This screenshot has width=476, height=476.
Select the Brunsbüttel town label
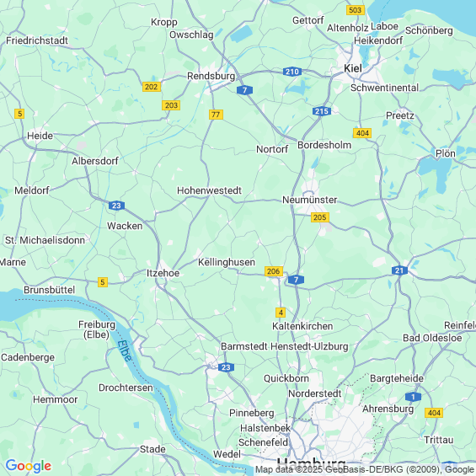click(49, 290)
